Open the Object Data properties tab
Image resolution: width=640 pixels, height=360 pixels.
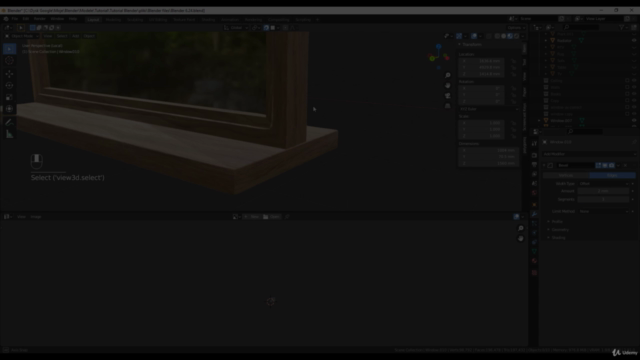(534, 252)
